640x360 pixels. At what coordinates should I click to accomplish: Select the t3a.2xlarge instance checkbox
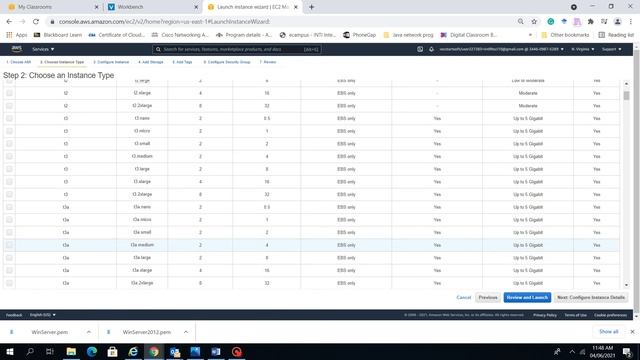[x=9, y=283]
